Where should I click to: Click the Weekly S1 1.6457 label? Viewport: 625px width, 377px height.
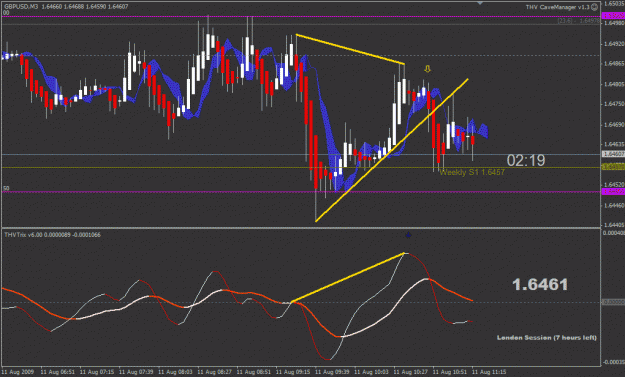[472, 172]
